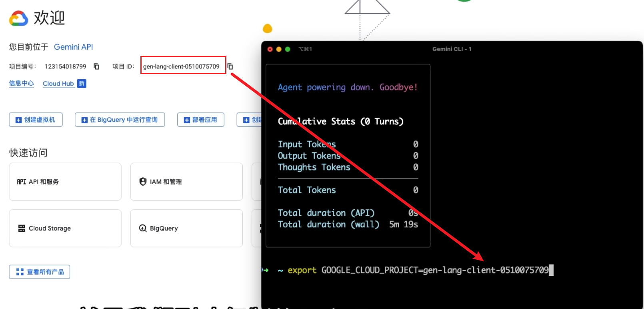
Task: Click the 在 BigQuery 中运行查询 button
Action: [x=120, y=120]
